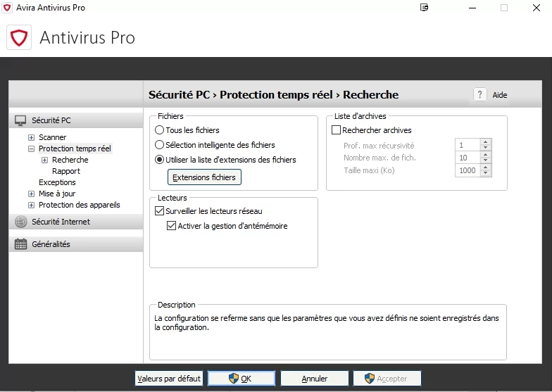
Task: Increase Nombre max. de fich. value
Action: coord(486,155)
